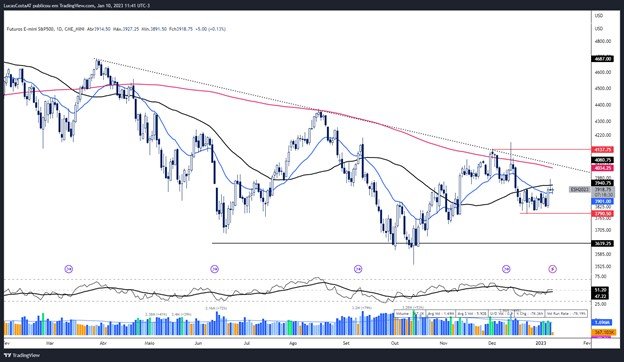The height and width of the screenshot is (362, 624).
Task: Select the 3940.75 black price label
Action: tap(603, 183)
